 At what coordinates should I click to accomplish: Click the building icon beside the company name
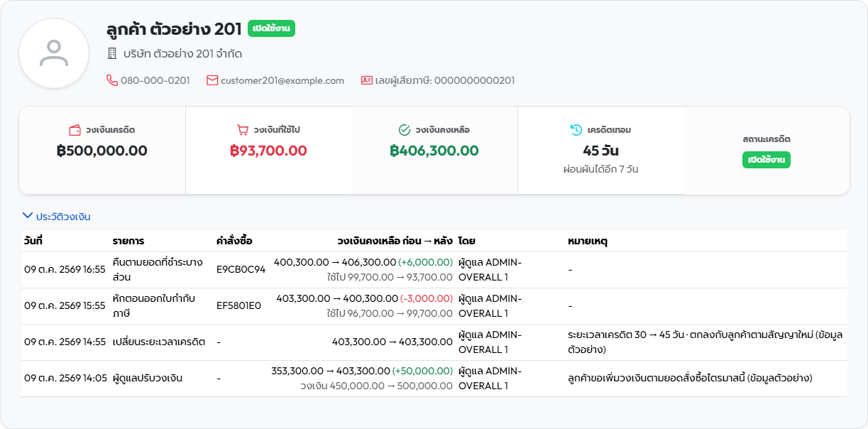tap(111, 53)
